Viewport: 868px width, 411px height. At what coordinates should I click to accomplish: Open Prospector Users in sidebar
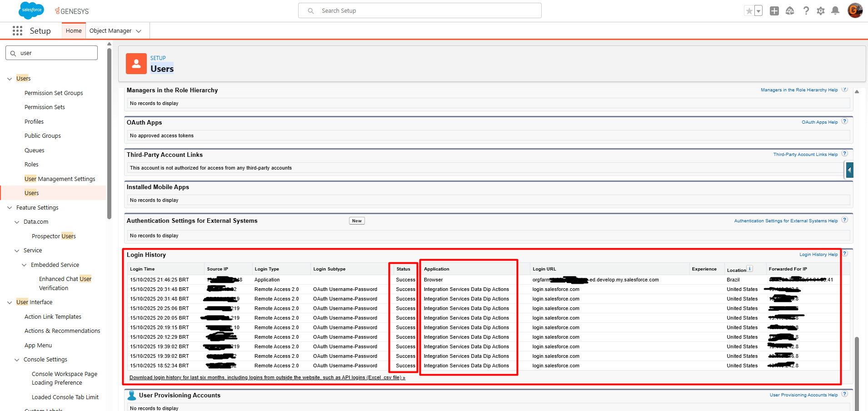pyautogui.click(x=54, y=236)
